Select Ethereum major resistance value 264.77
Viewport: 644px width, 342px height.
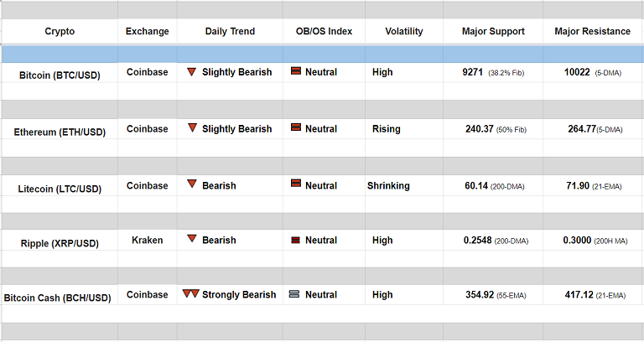click(x=580, y=129)
